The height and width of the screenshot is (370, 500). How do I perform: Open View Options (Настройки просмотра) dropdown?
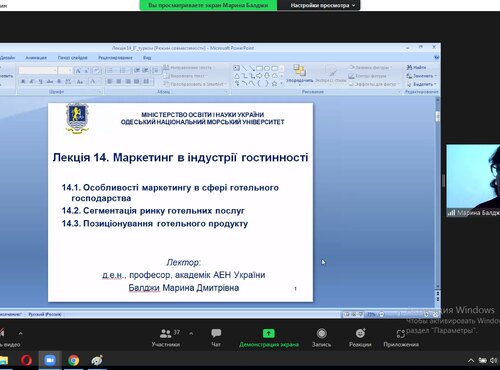(322, 5)
